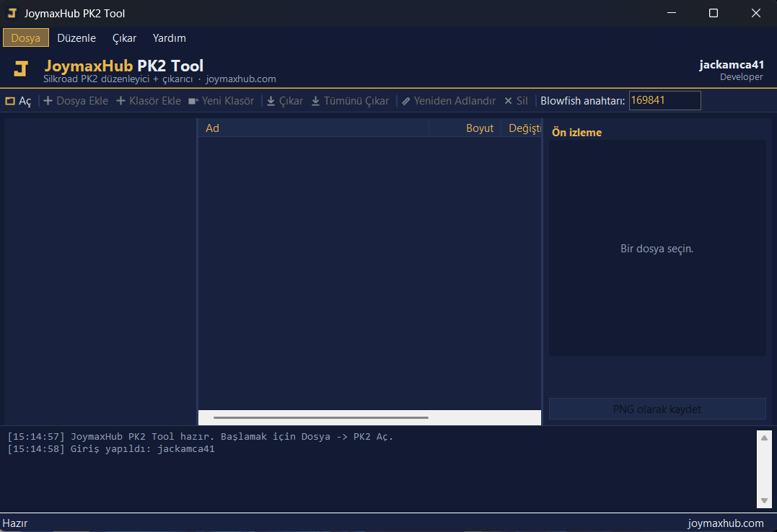Screen dimensions: 777x532
Task: Click the log line 'Giriş yapıldı: jackamca41'
Action: [x=111, y=449]
